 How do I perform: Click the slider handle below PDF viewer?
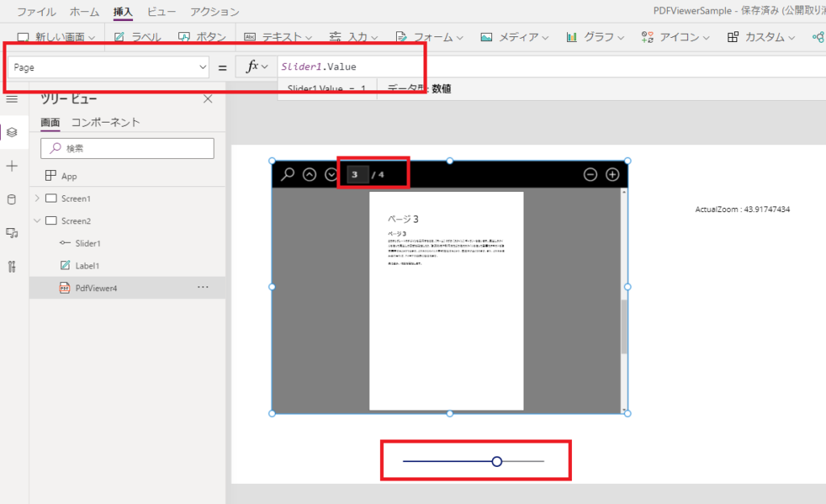497,462
